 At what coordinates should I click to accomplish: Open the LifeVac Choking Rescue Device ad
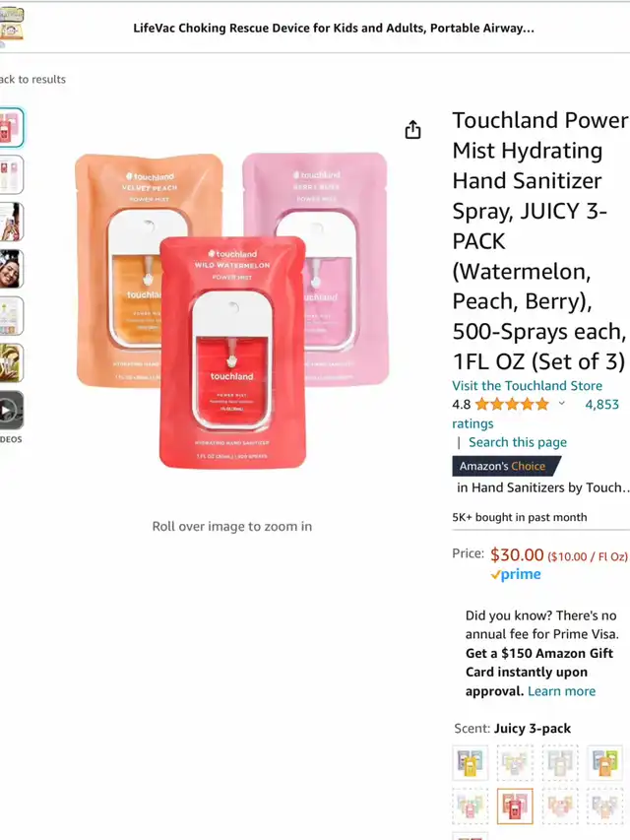tap(334, 28)
